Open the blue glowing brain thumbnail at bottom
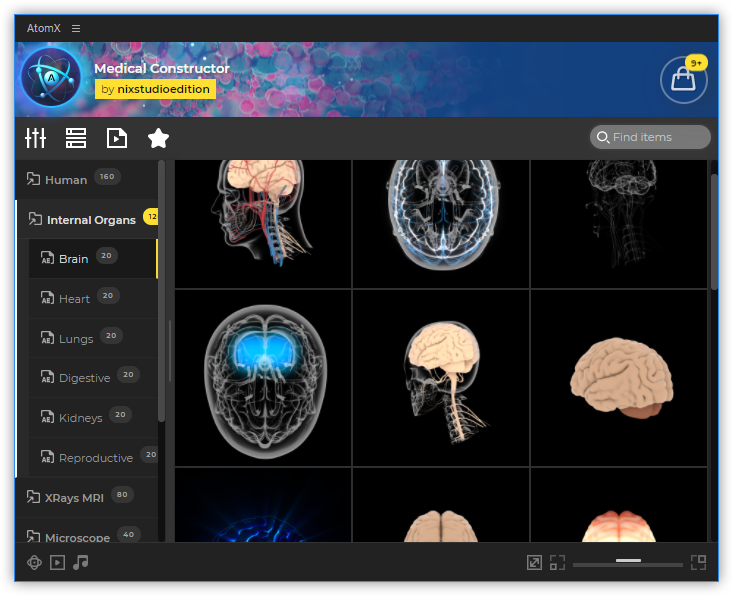The image size is (733, 596). coord(263,505)
